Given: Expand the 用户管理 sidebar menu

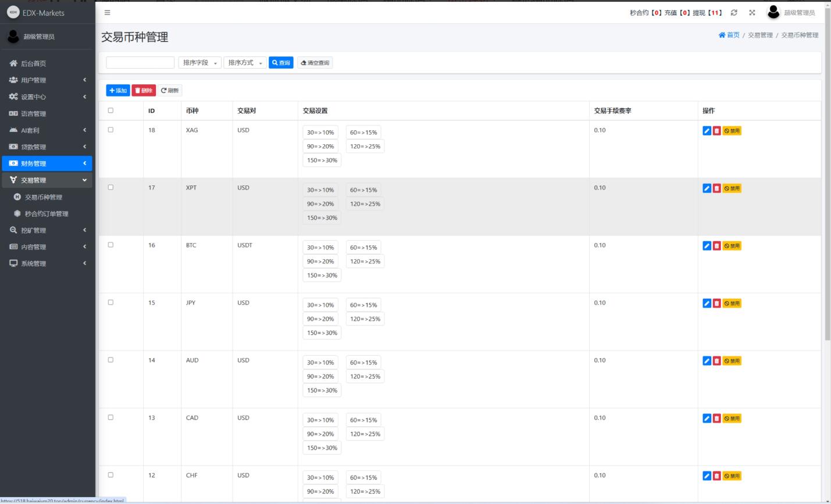Looking at the screenshot, I should 47,80.
